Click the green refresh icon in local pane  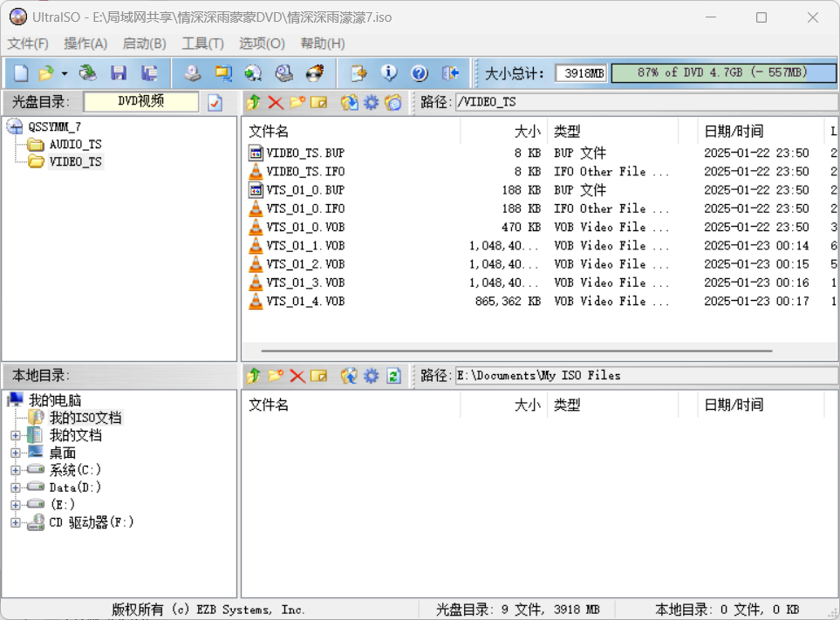393,376
